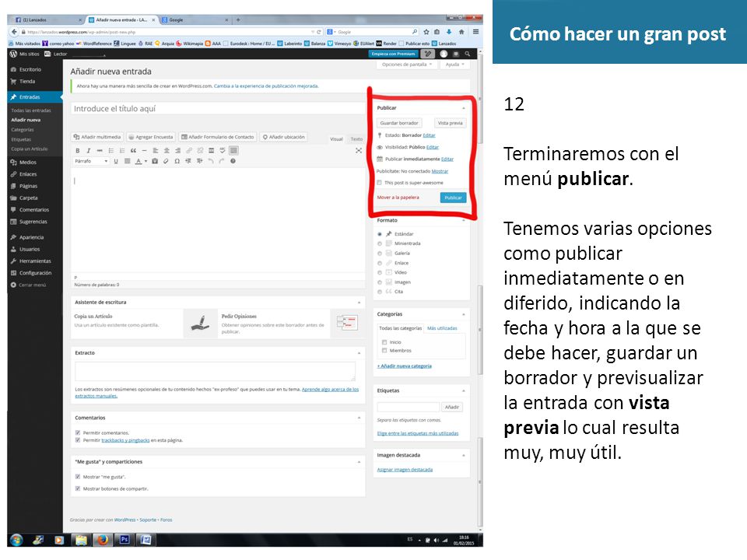
Task: Open the Ayuda dropdown
Action: (x=454, y=65)
